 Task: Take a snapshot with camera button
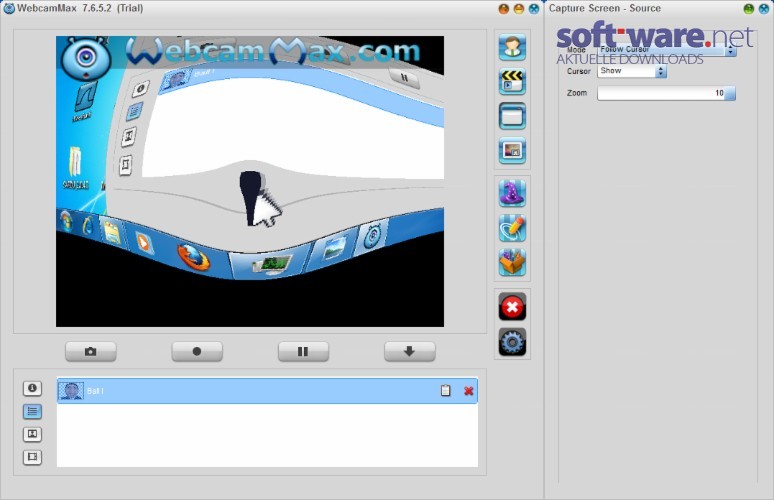click(x=91, y=351)
